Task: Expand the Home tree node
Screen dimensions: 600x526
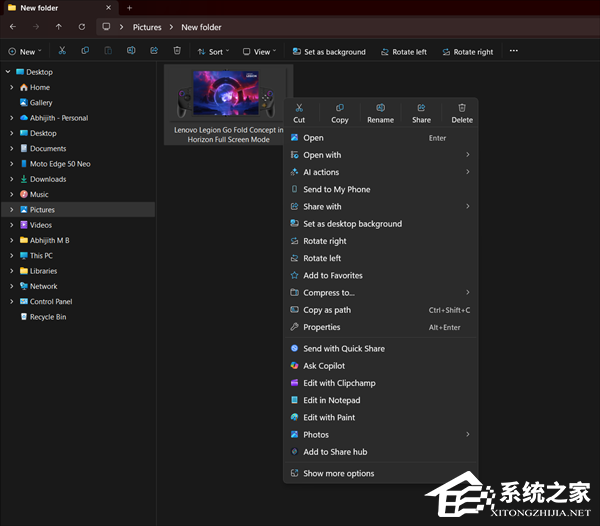Action: point(11,87)
